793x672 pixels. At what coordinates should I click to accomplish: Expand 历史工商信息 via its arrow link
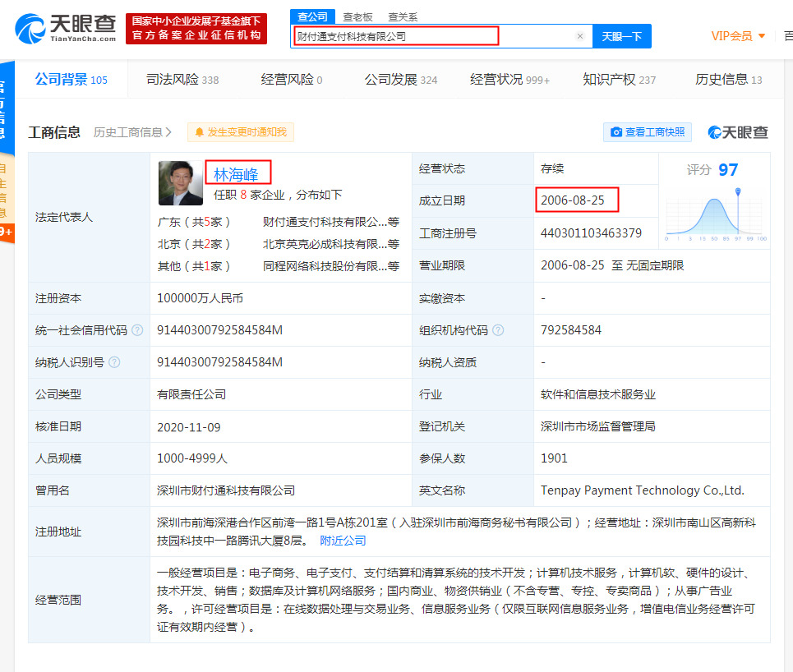point(132,132)
